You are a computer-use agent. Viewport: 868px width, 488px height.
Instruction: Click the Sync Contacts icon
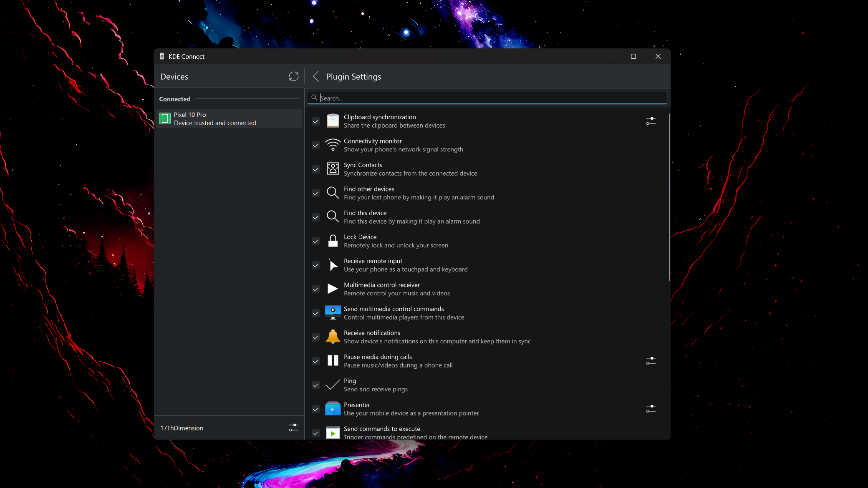333,169
